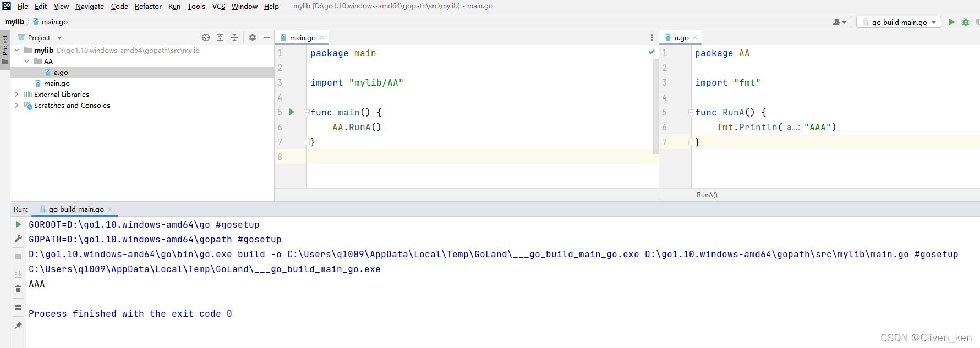The height and width of the screenshot is (348, 980).
Task: Close the main.go editor tab
Action: [x=322, y=37]
